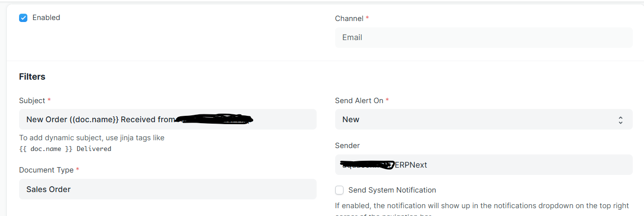This screenshot has height=216, width=644.
Task: Click the jinja tags help text under Subject
Action: tap(92, 138)
